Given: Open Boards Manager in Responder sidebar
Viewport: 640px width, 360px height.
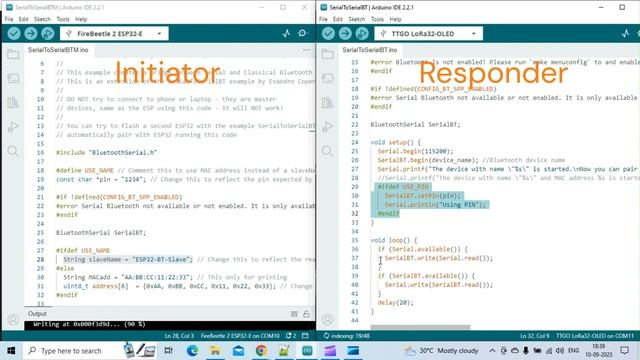Looking at the screenshot, I should point(327,78).
